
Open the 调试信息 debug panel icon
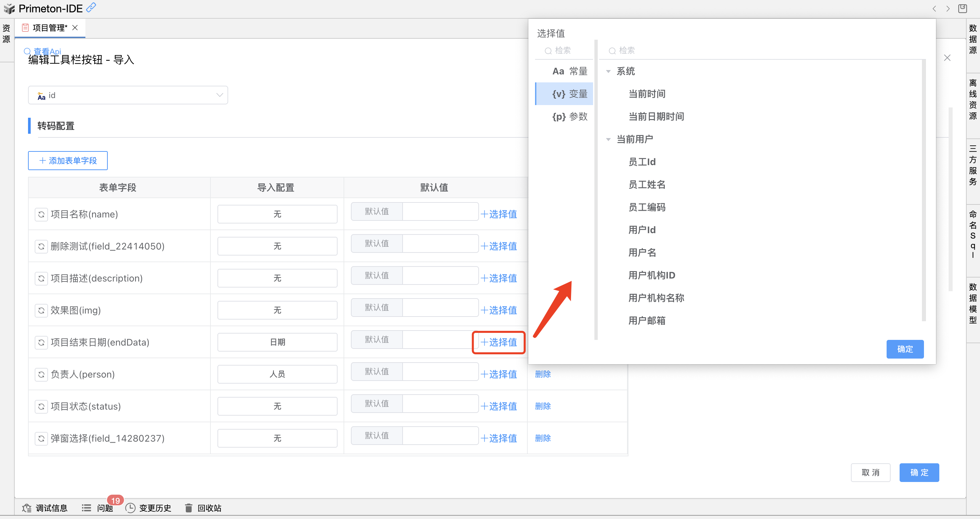[x=27, y=508]
